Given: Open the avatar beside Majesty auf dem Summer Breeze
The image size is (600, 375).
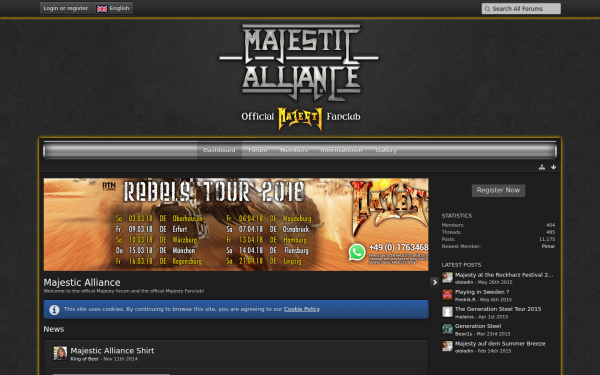Looking at the screenshot, I should coord(447,346).
